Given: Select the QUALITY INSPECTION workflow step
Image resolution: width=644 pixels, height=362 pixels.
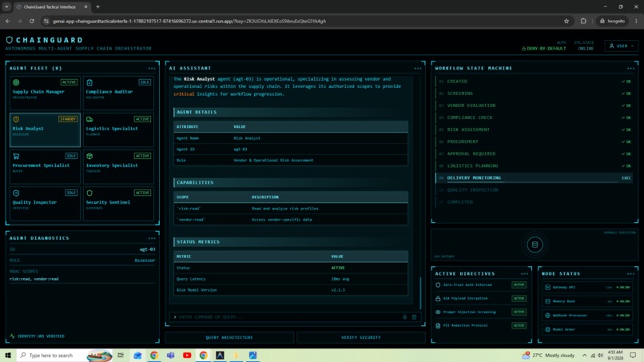Looking at the screenshot, I should click(535, 190).
